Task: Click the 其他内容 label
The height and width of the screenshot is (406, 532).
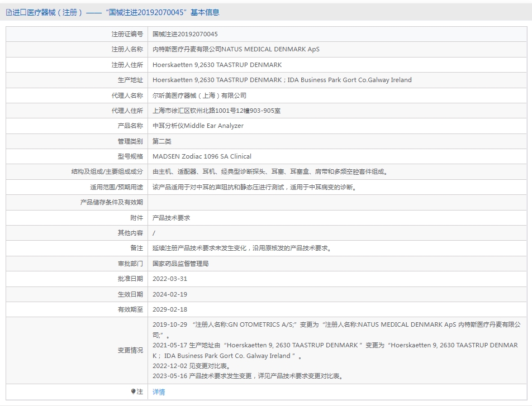Action: 130,233
